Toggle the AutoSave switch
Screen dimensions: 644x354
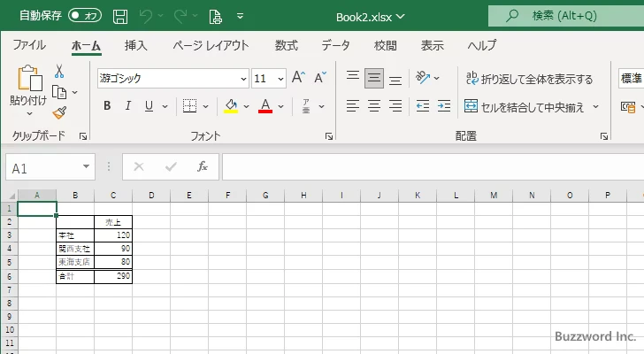pos(85,16)
